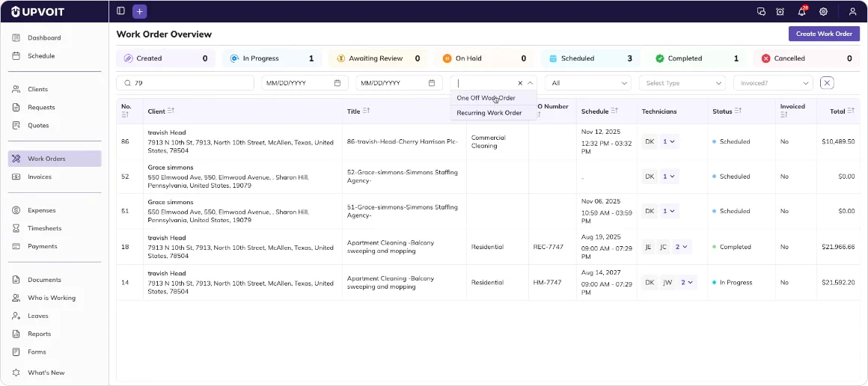
Task: Click the Expenses sidebar icon
Action: [x=16, y=210]
